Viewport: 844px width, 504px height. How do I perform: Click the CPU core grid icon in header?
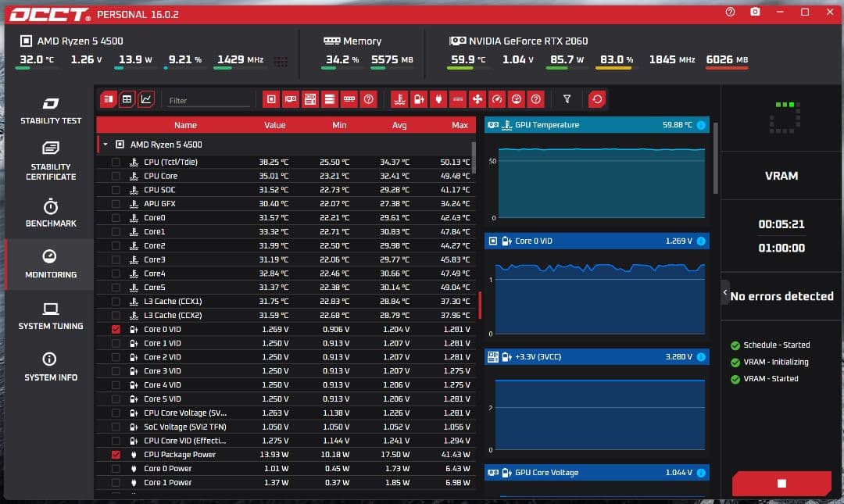pos(281,62)
